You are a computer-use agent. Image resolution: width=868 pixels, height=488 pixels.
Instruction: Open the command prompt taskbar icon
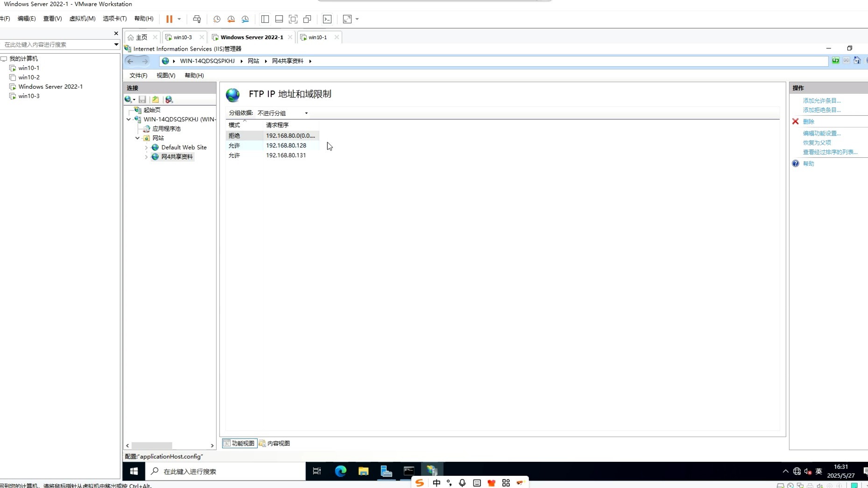[409, 471]
